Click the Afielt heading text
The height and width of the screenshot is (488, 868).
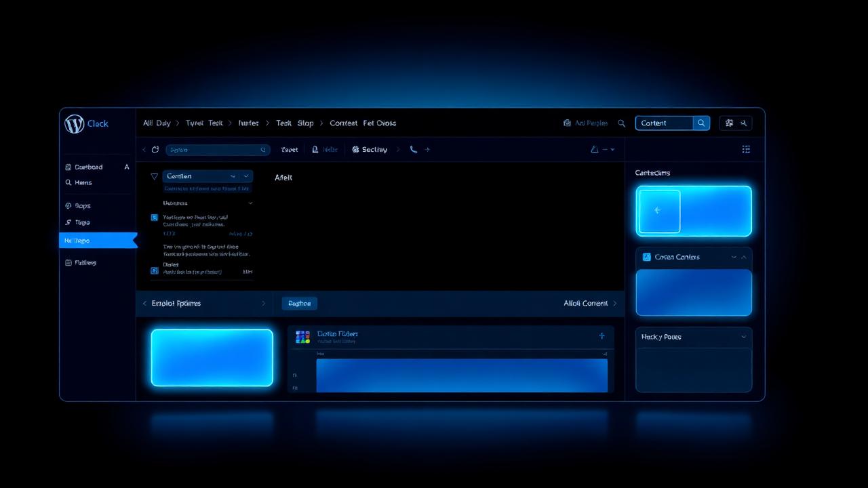283,178
